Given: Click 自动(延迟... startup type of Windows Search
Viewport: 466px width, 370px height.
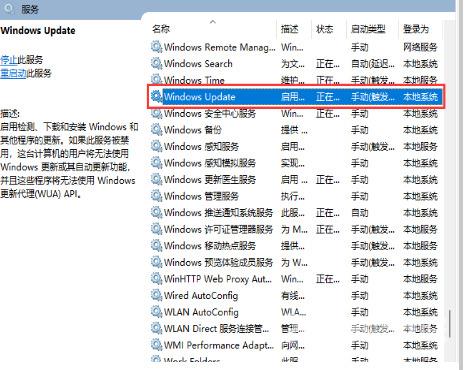Looking at the screenshot, I should click(x=373, y=63).
